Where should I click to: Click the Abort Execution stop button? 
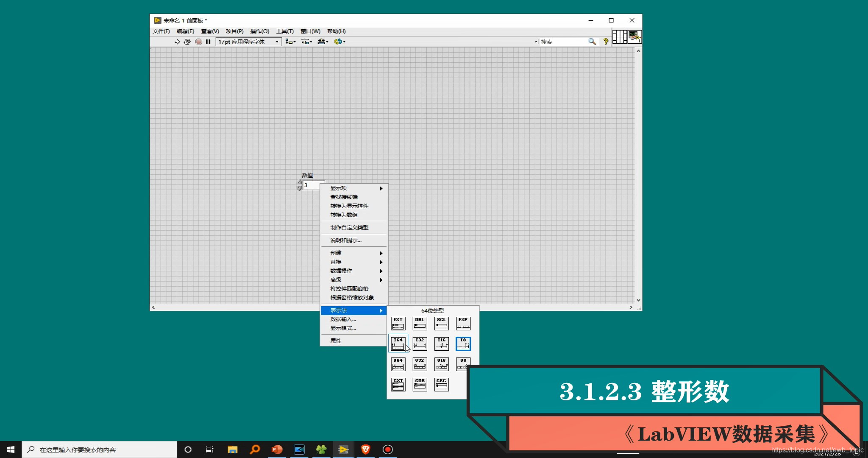[198, 42]
